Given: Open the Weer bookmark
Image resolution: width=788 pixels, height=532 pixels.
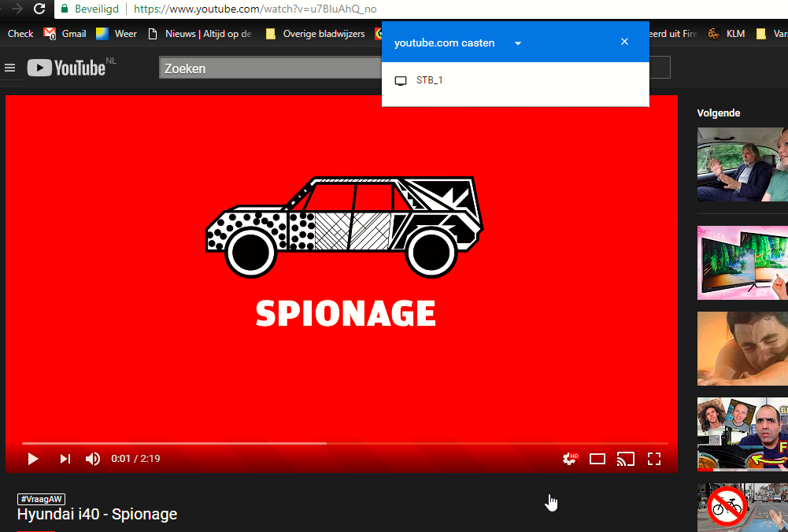Looking at the screenshot, I should pos(116,34).
